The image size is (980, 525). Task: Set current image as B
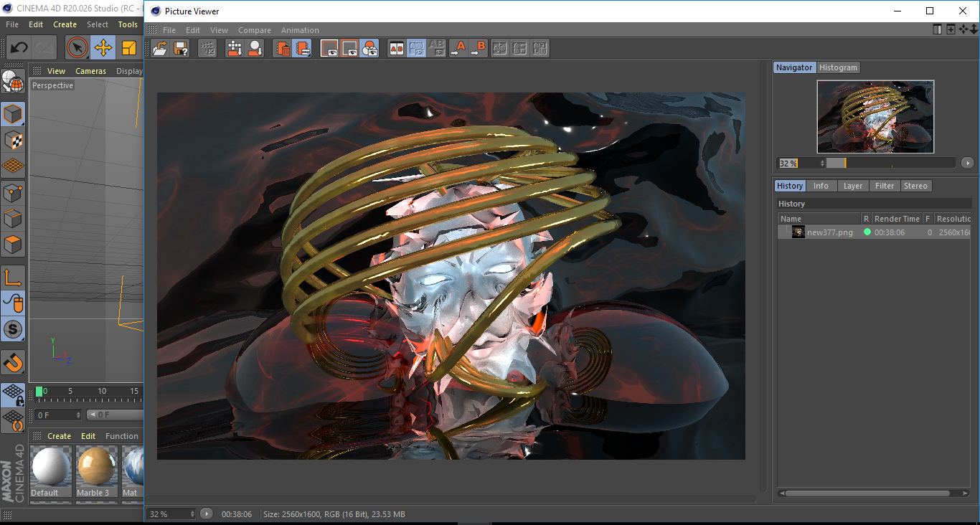click(x=479, y=48)
